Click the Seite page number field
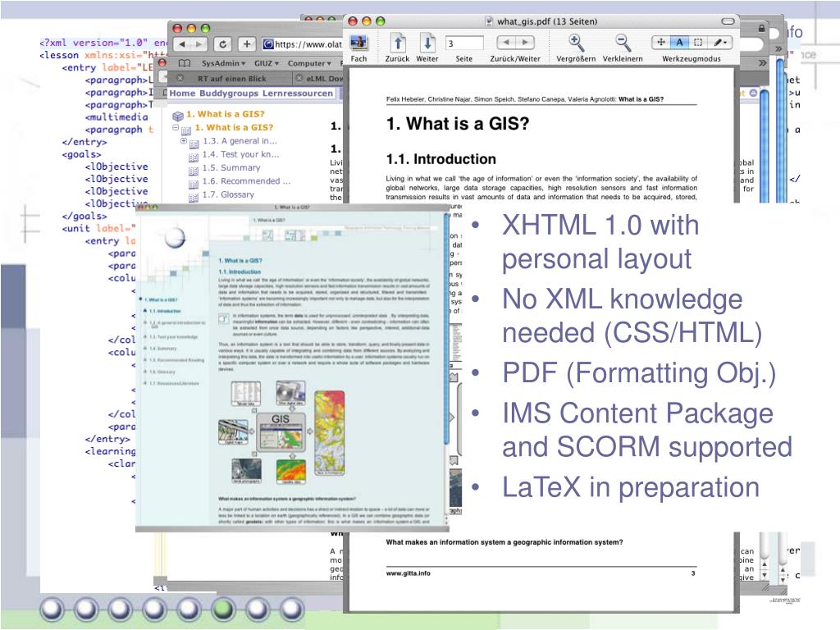The height and width of the screenshot is (630, 840). pyautogui.click(x=464, y=43)
